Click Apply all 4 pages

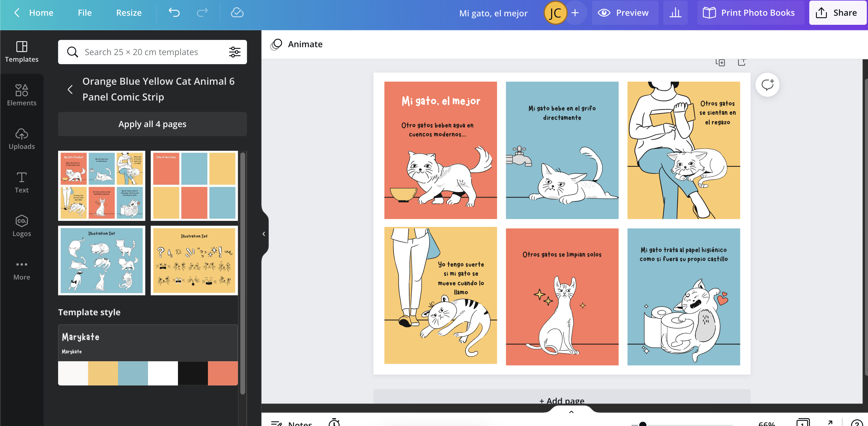pyautogui.click(x=152, y=124)
